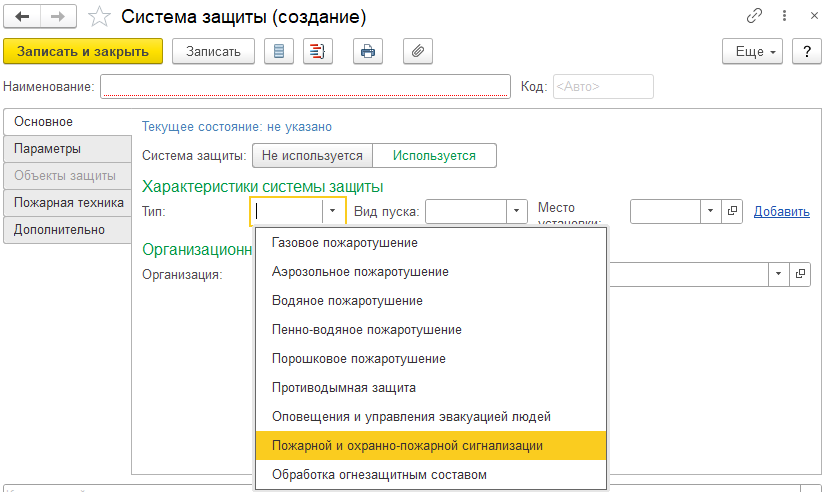Click inside the Тип field
Image resolution: width=831 pixels, height=492 pixels.
coord(287,212)
